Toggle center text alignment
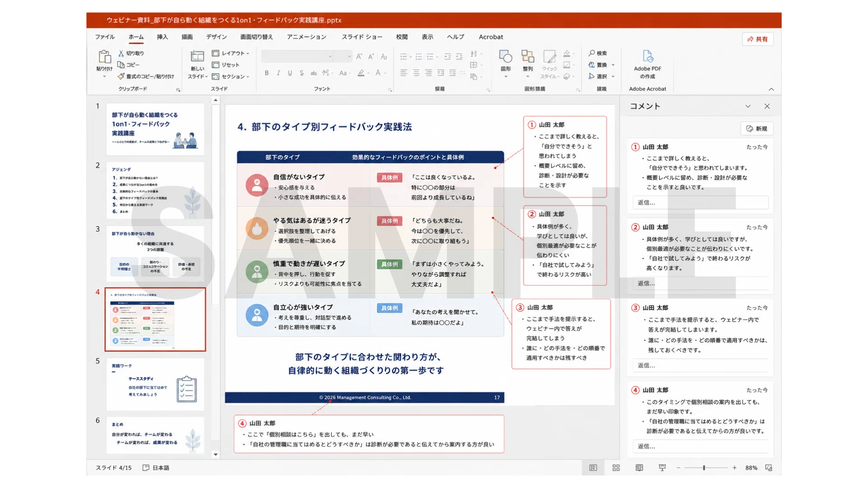868x488 pixels. [416, 73]
